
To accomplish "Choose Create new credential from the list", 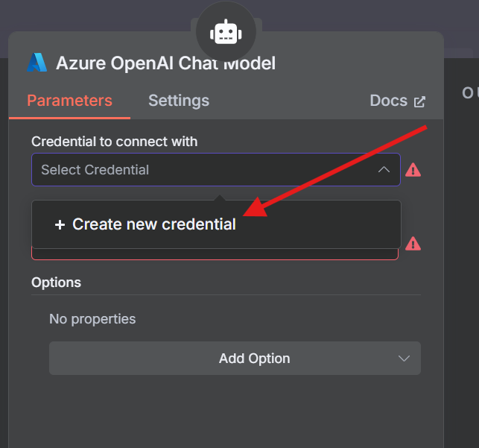I will coord(153,224).
